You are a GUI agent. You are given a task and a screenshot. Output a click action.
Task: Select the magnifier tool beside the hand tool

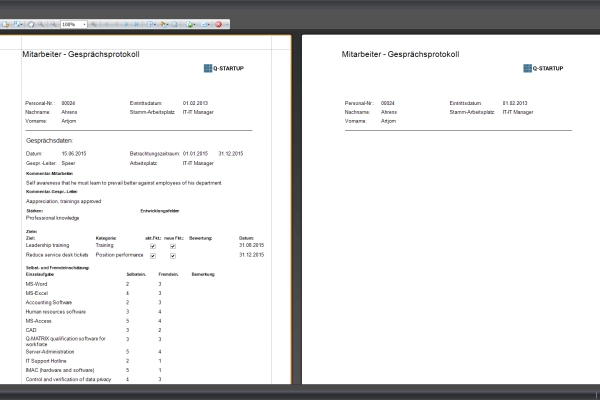click(41, 24)
